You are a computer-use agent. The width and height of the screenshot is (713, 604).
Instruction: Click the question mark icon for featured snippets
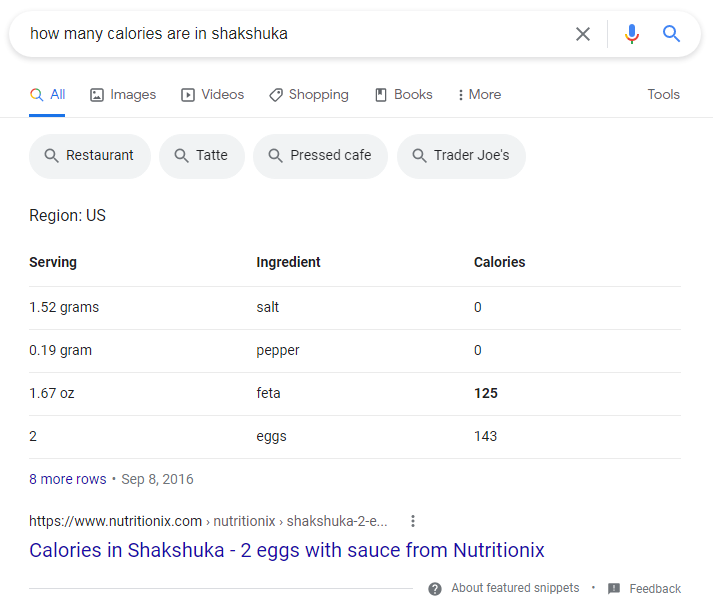tap(435, 588)
